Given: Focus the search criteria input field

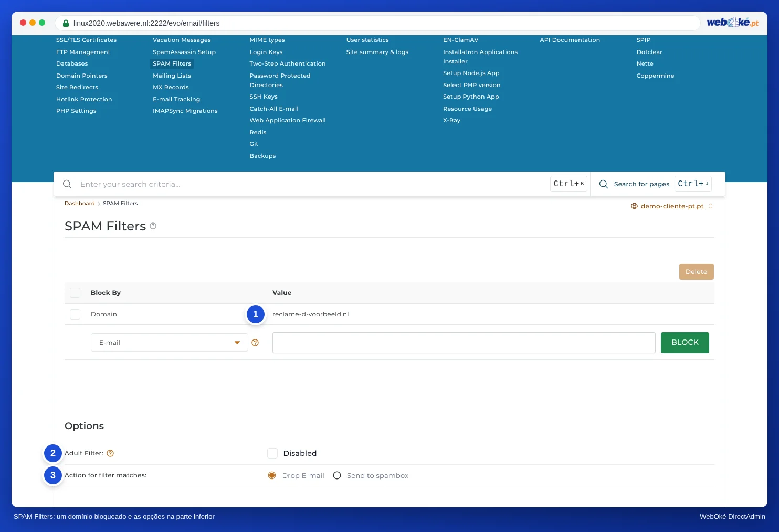Looking at the screenshot, I should pos(312,184).
